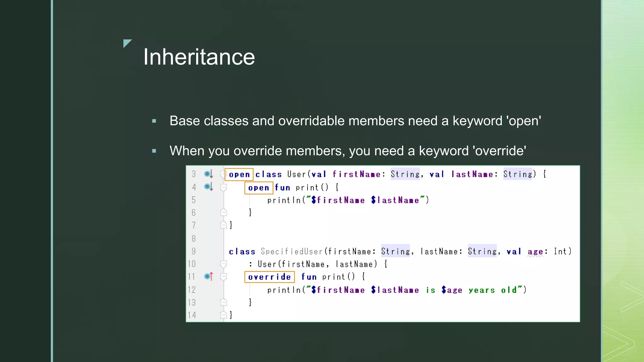Click line number 8 in the gutter
Viewport: 644px width, 362px height.
194,239
